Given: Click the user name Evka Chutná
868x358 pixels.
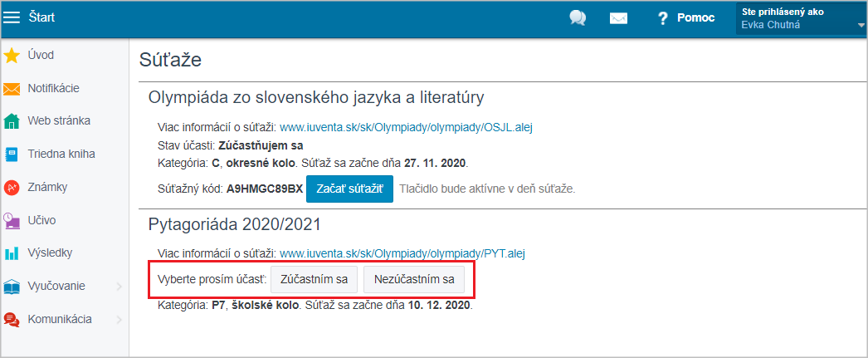Looking at the screenshot, I should click(771, 24).
